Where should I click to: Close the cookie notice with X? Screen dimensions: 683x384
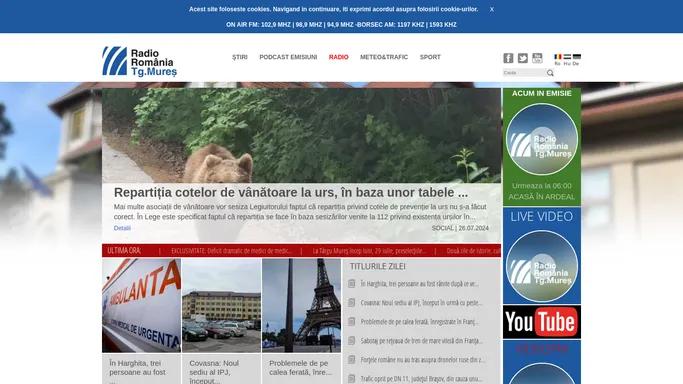pos(492,9)
